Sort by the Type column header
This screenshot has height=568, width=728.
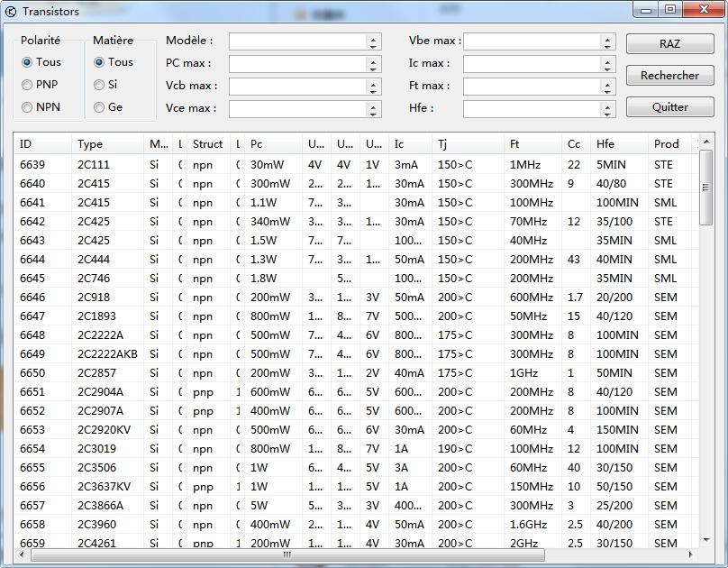(106, 144)
